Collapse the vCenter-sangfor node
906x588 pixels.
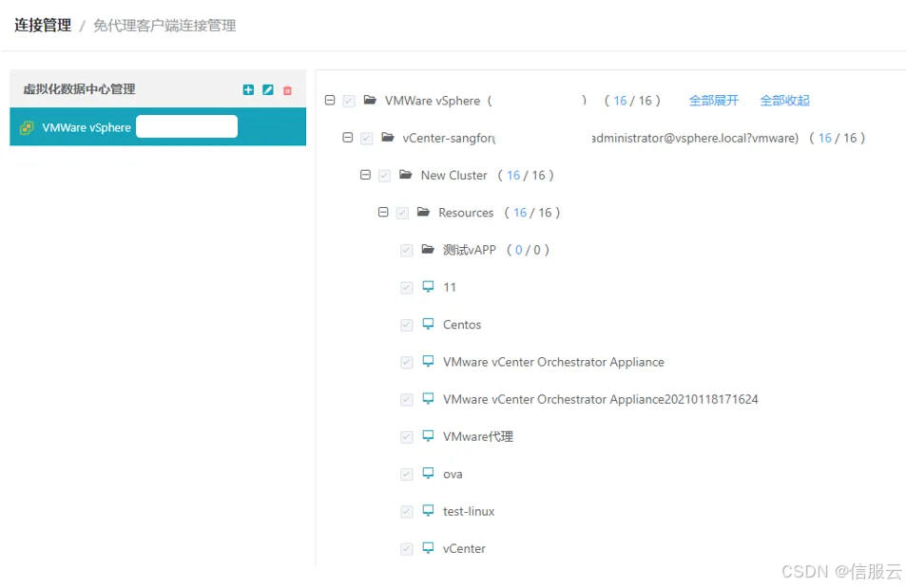click(x=347, y=138)
